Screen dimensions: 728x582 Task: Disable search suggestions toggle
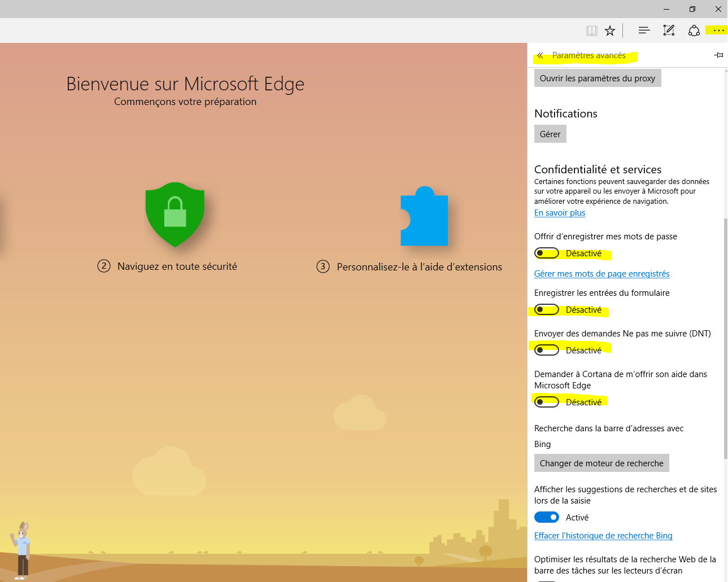pos(547,518)
